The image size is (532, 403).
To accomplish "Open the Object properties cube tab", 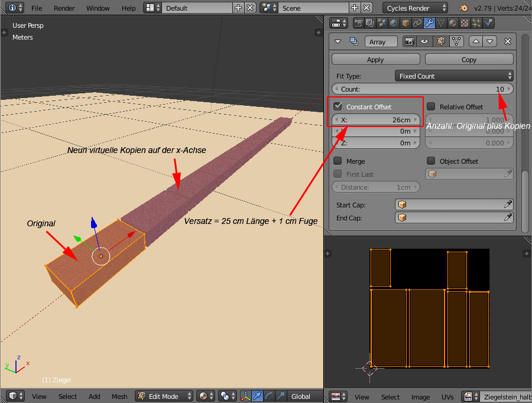I will point(406,24).
